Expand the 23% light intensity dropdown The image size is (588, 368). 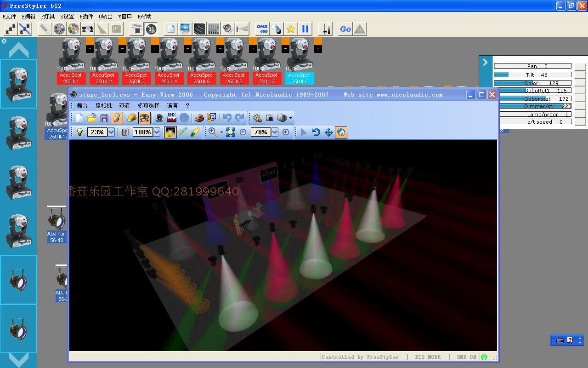111,132
